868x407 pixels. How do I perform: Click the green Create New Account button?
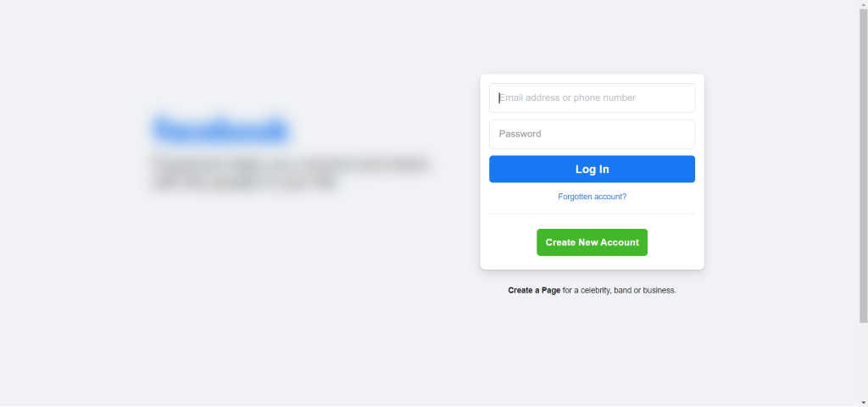[x=592, y=243]
